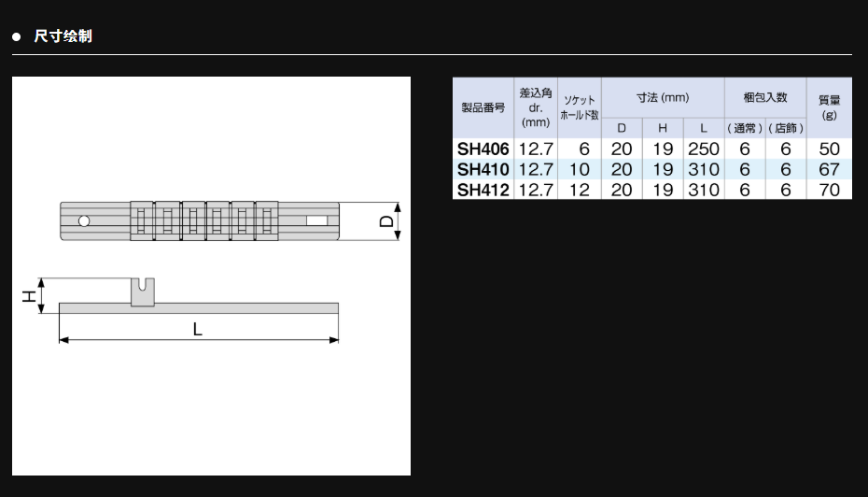Click the L length label in the drawing

[198, 328]
